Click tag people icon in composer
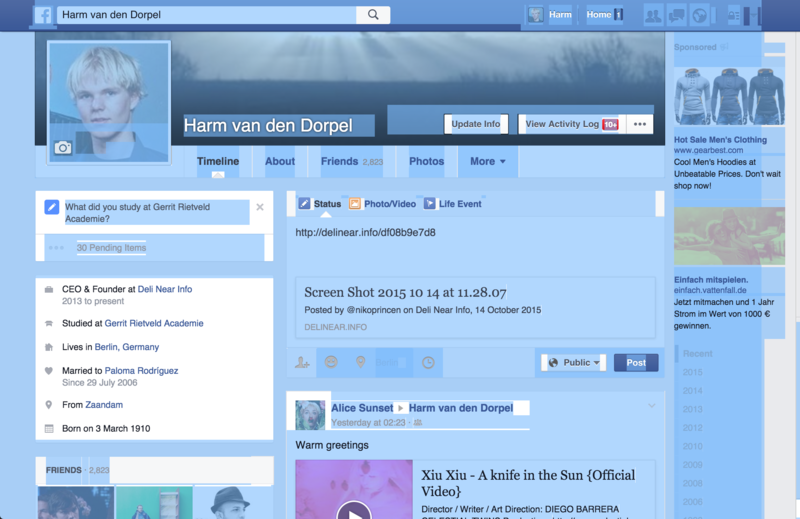 tap(302, 362)
